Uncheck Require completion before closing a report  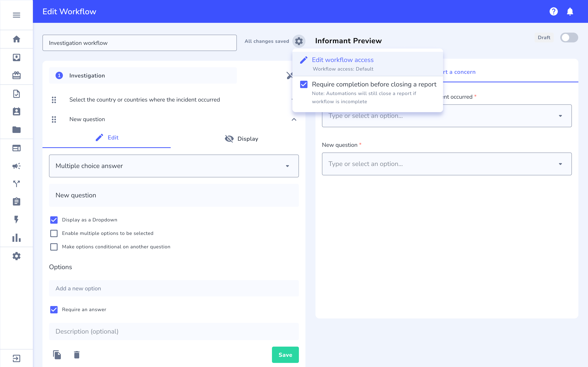click(304, 84)
